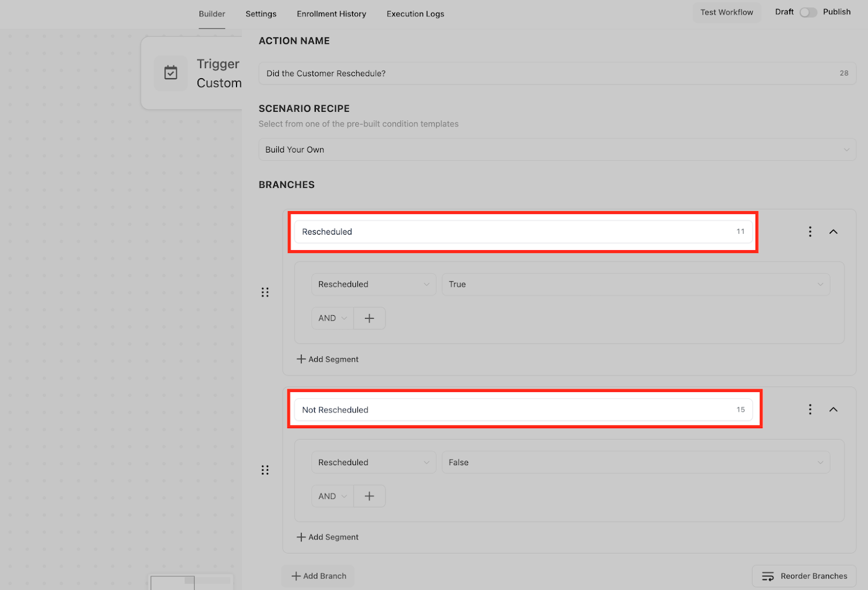Add condition with plus in Rescheduled branch

tap(369, 318)
